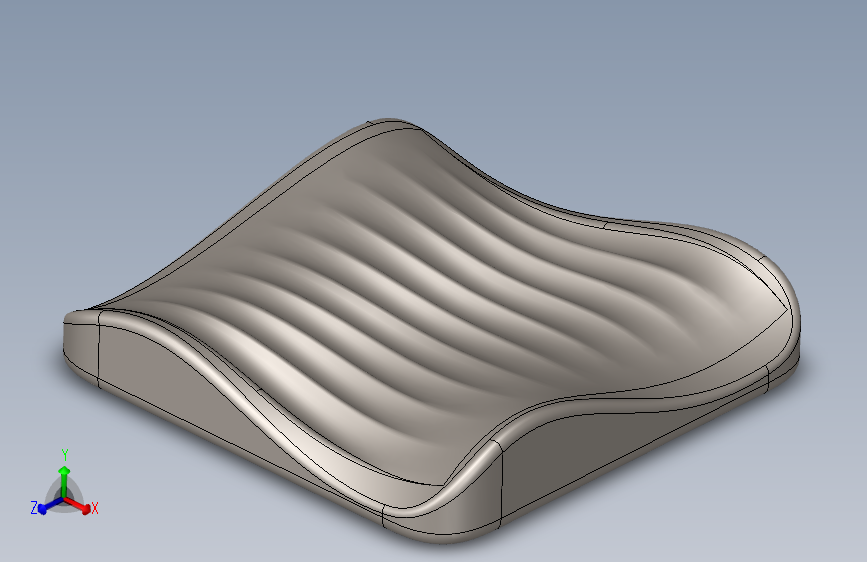The width and height of the screenshot is (867, 562).
Task: Click the green Y axis arrow on triad
Action: [64, 480]
